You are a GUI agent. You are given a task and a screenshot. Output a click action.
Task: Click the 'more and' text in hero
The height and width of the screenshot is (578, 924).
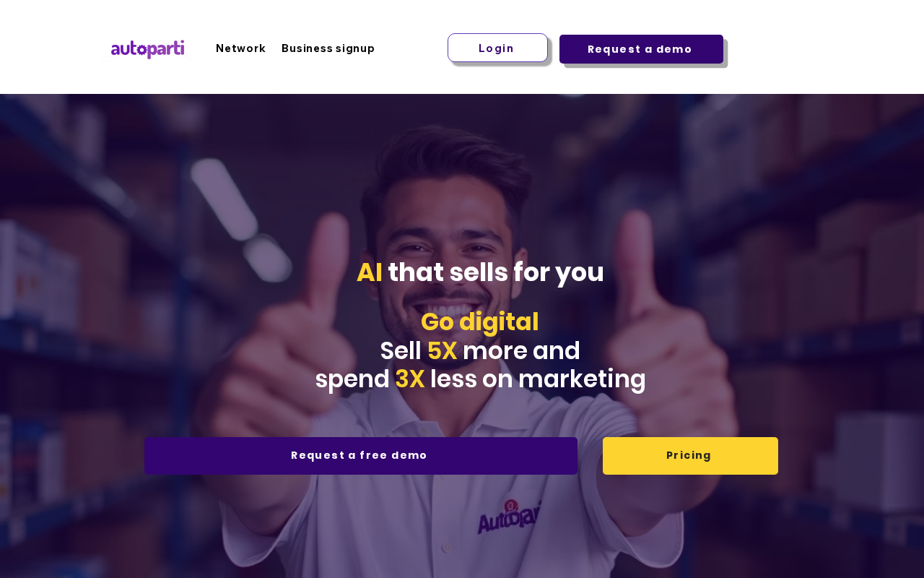click(521, 351)
